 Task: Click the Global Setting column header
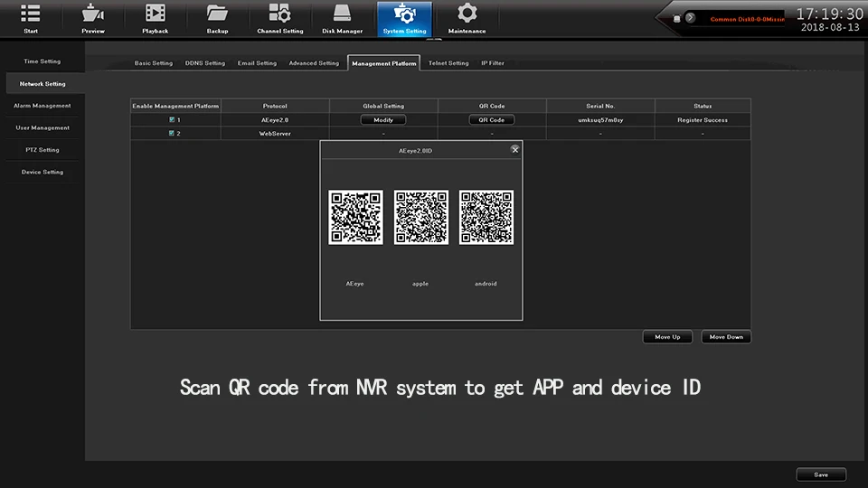coord(383,106)
